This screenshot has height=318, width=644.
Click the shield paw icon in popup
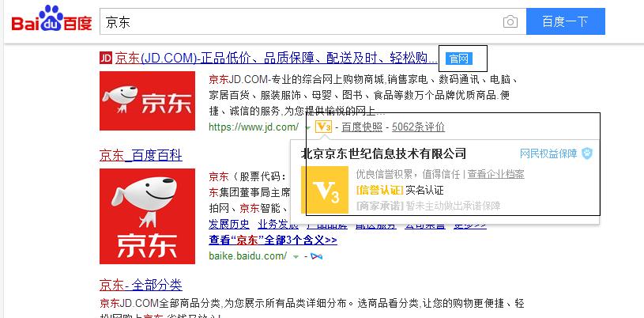(587, 153)
